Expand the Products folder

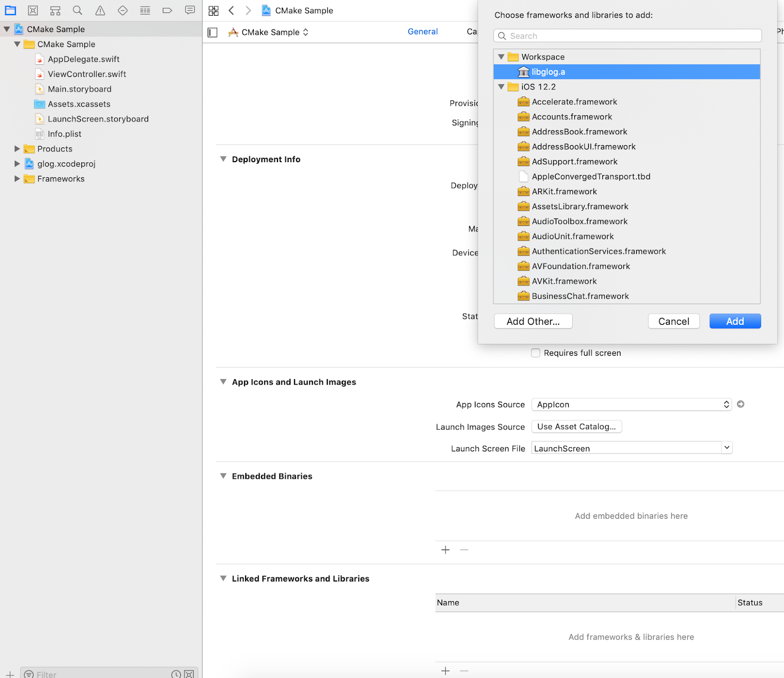click(17, 148)
